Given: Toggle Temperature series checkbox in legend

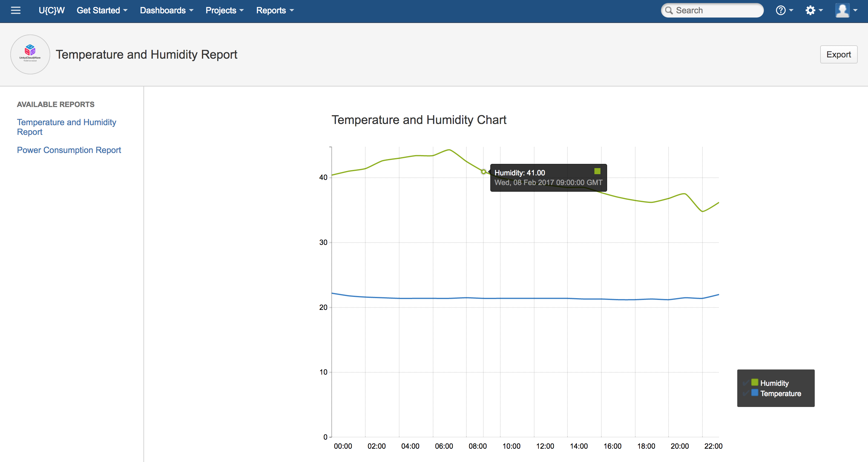Looking at the screenshot, I should click(746, 393).
